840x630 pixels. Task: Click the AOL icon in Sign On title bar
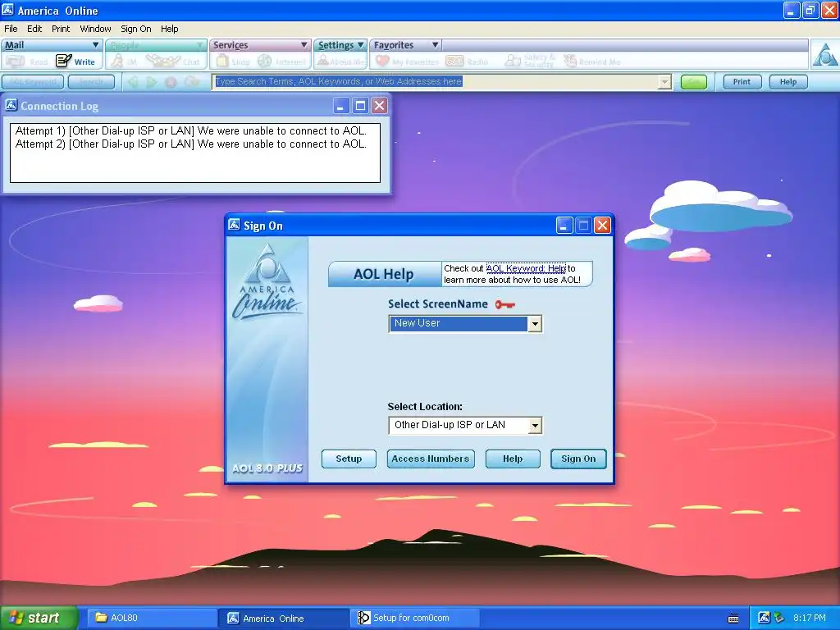234,225
